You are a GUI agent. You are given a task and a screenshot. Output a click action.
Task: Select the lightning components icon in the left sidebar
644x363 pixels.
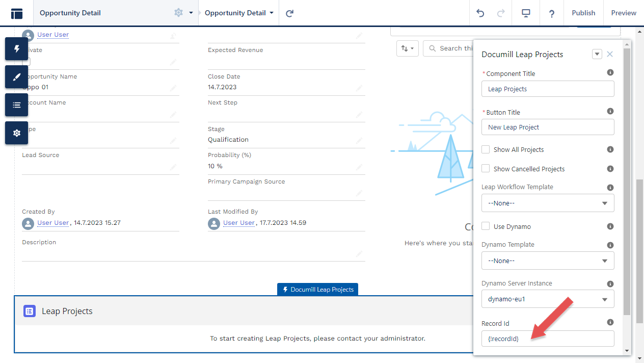point(16,49)
